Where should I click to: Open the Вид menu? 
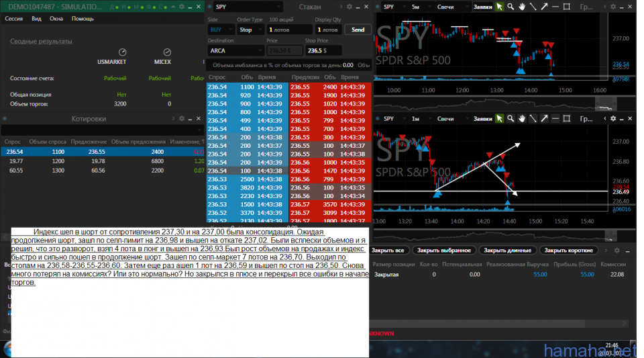pos(36,19)
